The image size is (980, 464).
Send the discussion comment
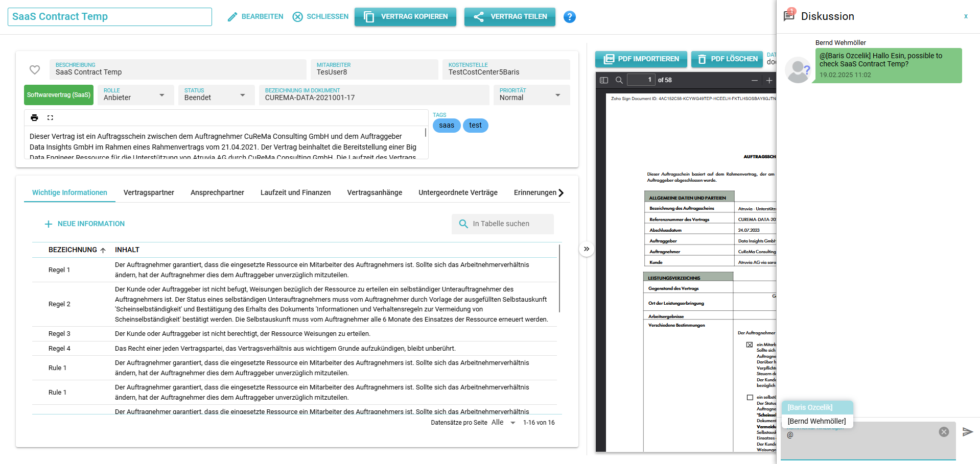coord(967,432)
